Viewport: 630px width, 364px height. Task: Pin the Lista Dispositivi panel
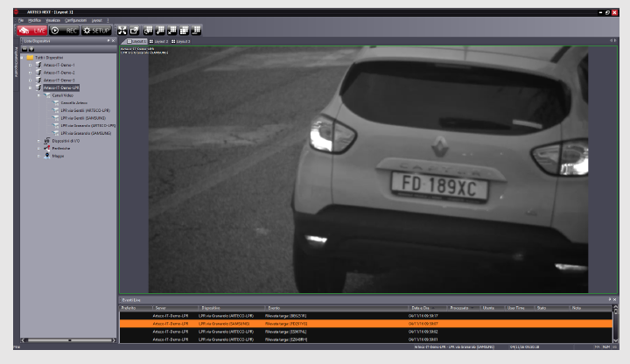click(x=108, y=40)
